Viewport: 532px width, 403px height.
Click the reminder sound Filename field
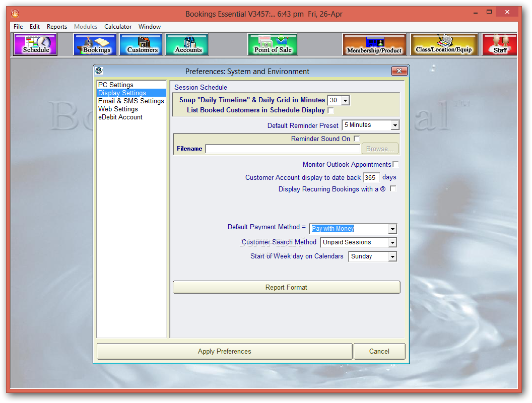tap(283, 149)
